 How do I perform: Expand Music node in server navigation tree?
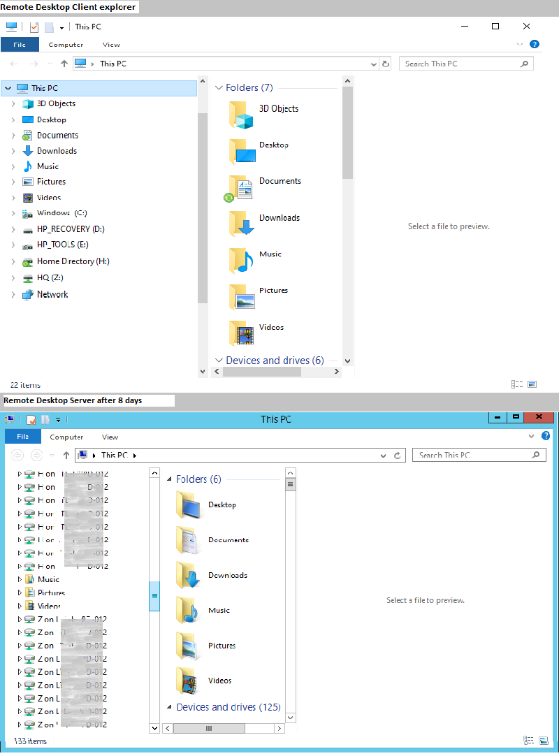(x=20, y=579)
